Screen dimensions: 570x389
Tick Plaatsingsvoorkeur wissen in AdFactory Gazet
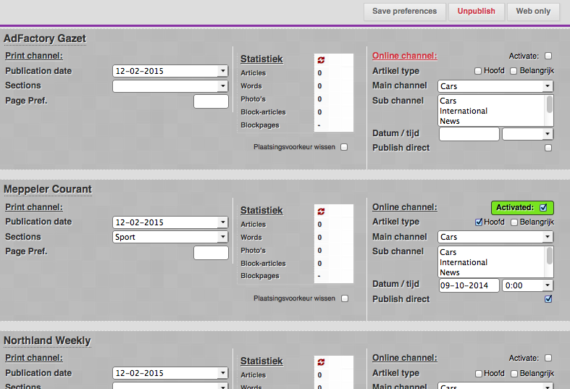tap(344, 147)
